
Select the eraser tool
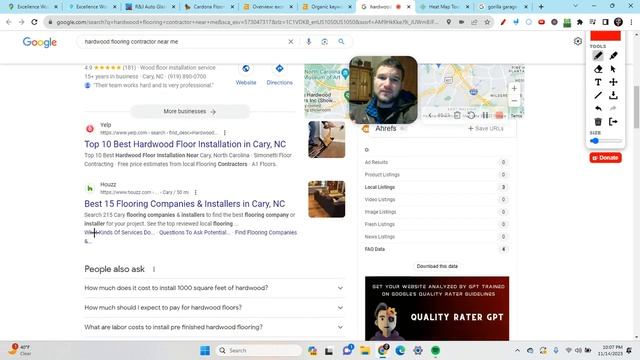(x=598, y=69)
